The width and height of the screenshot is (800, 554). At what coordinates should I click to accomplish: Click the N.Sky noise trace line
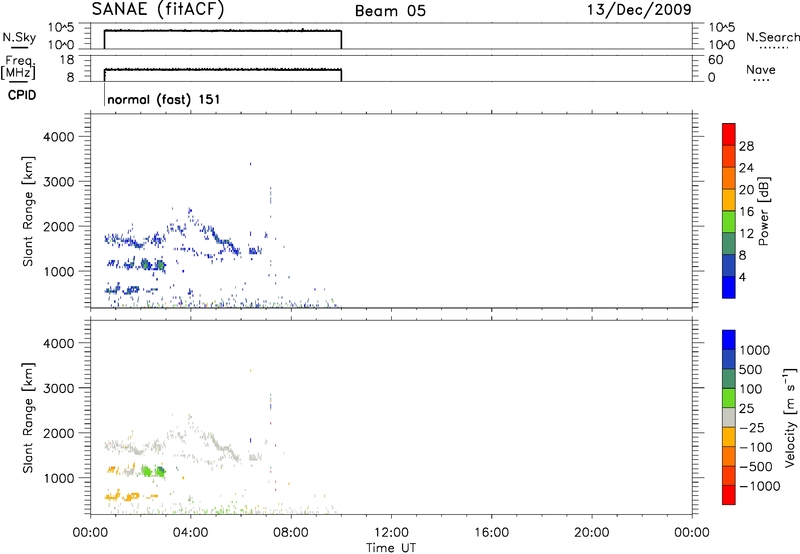222,31
